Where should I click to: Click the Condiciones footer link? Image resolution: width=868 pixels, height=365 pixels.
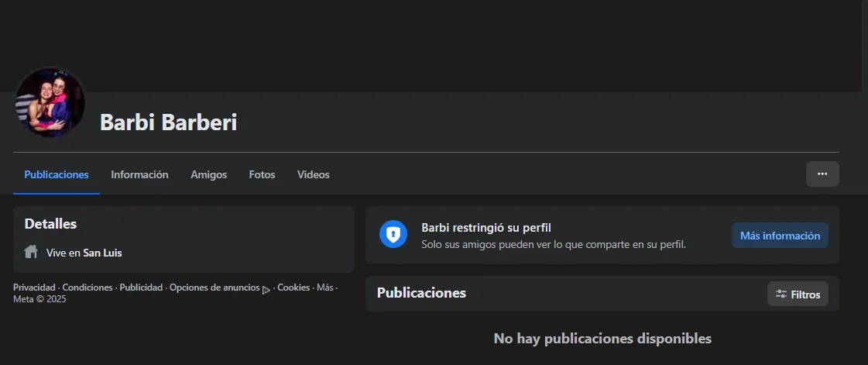[87, 288]
